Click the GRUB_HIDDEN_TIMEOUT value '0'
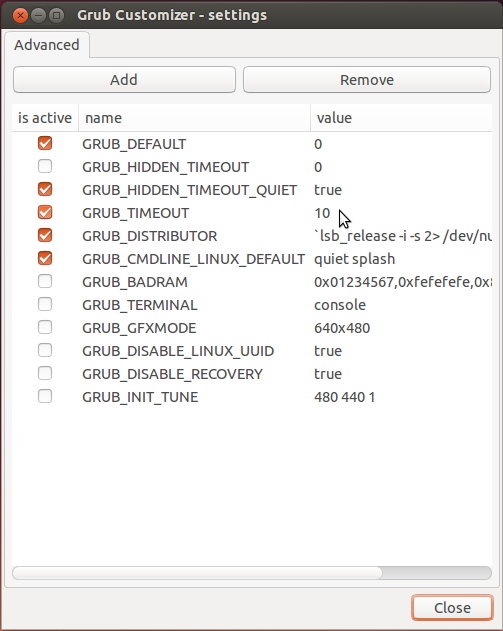This screenshot has width=503, height=631. click(x=318, y=167)
